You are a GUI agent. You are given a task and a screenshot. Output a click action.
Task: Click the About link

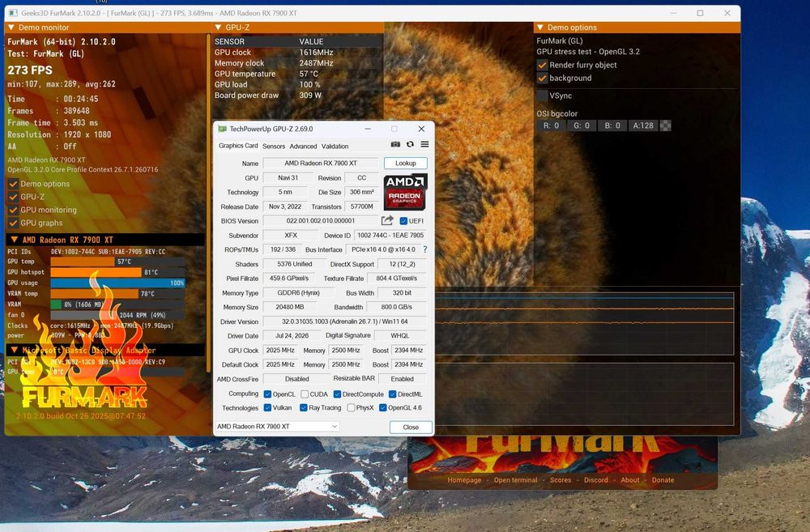point(630,480)
